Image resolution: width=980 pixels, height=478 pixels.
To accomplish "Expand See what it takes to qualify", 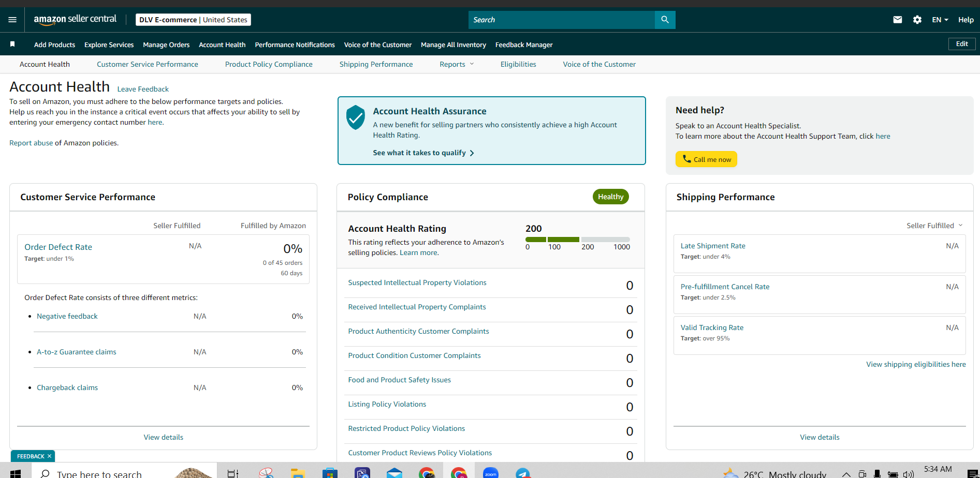I will click(x=423, y=153).
